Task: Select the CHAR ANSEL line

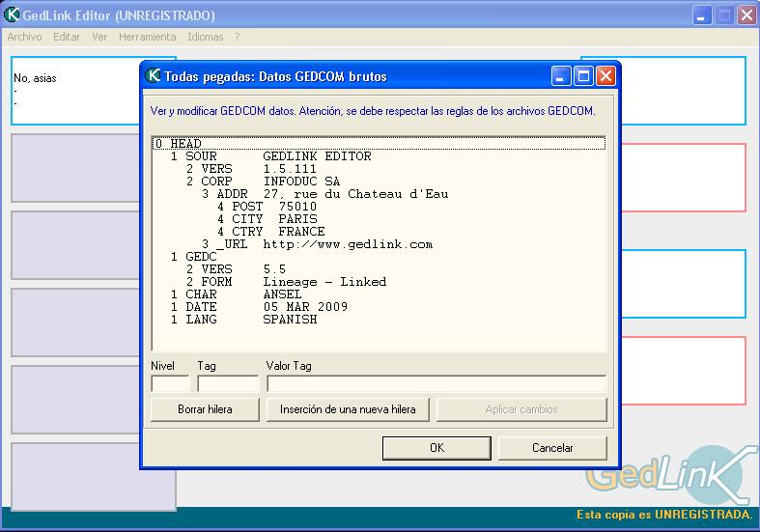Action: 379,294
